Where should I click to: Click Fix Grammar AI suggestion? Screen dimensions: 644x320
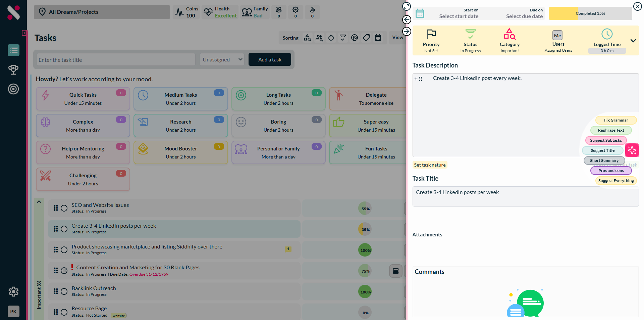(x=616, y=120)
